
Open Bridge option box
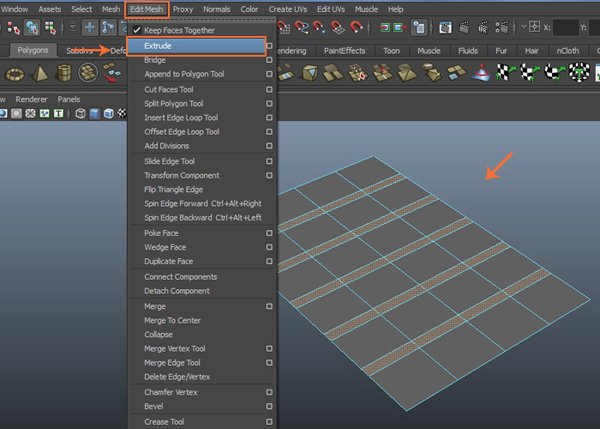269,60
